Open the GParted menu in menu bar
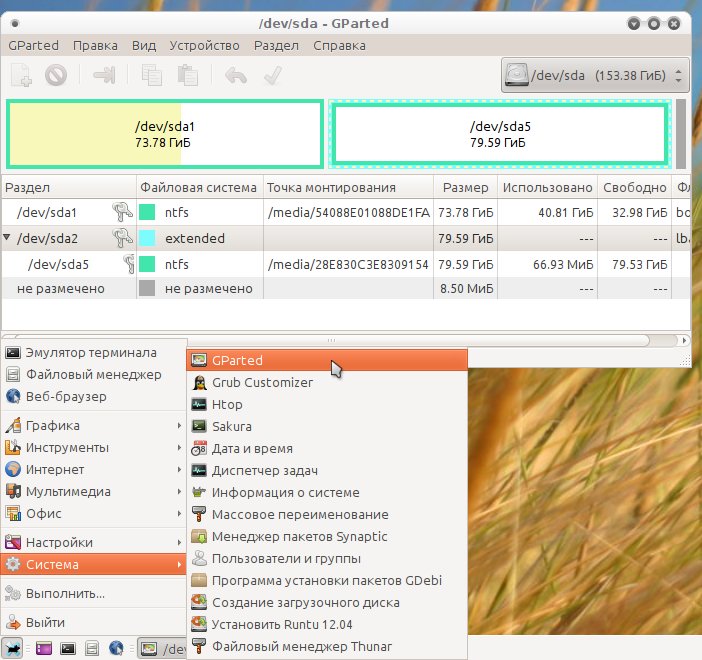This screenshot has height=660, width=702. pyautogui.click(x=34, y=46)
